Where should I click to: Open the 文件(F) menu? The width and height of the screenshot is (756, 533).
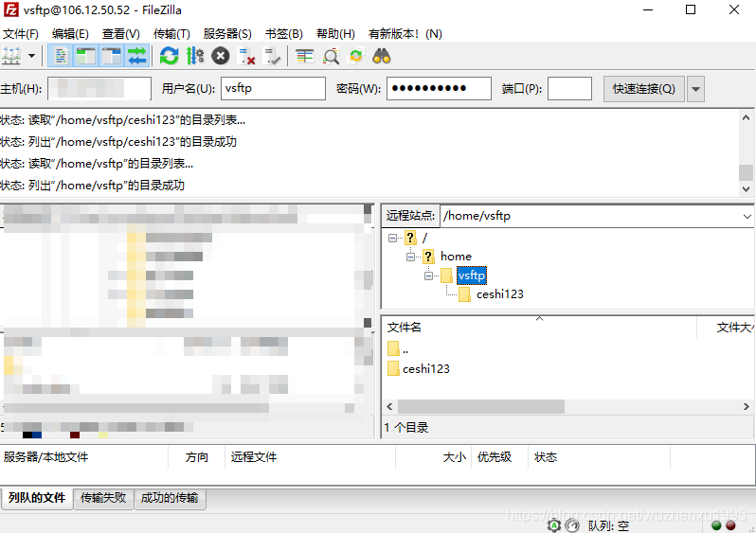point(21,34)
